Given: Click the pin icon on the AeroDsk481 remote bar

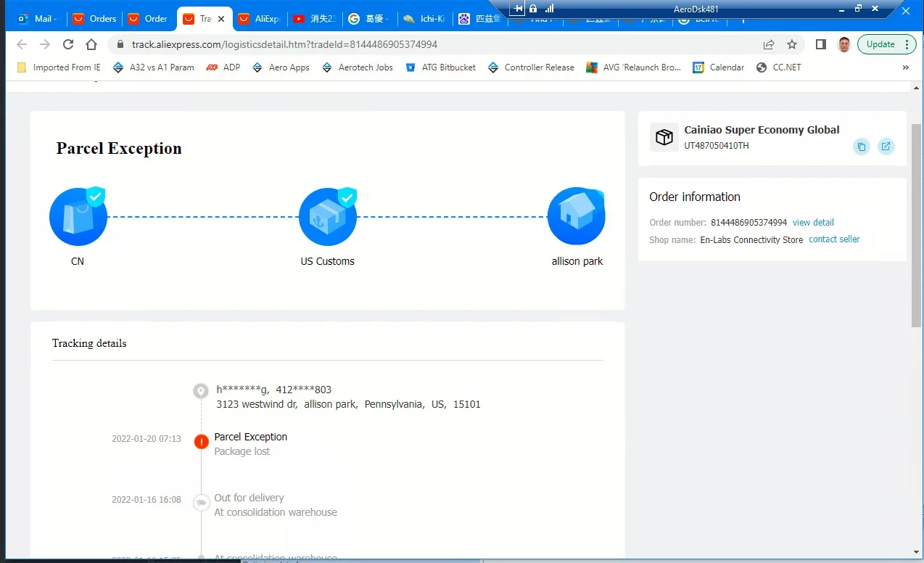Looking at the screenshot, I should point(518,9).
